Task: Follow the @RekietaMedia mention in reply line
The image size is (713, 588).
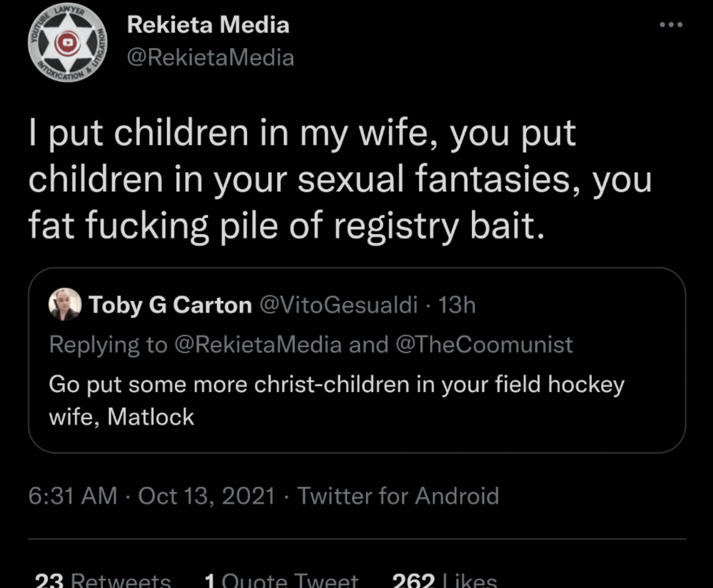Action: point(258,344)
